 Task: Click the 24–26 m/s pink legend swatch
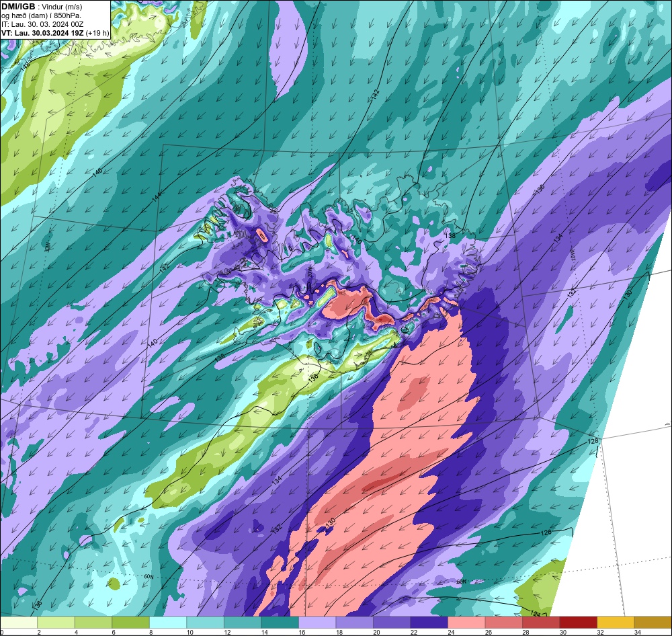[466, 623]
